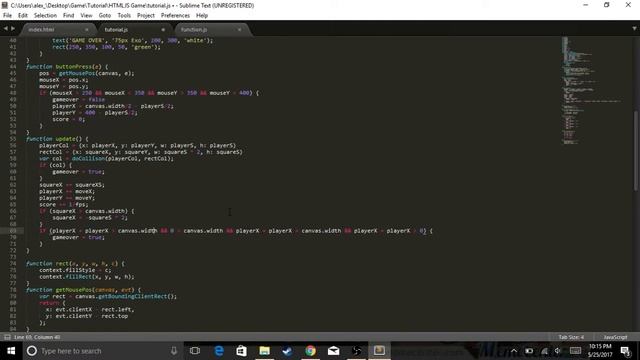Open the Action Center notifications icon
Screen dimensions: 640x360
click(x=625, y=351)
